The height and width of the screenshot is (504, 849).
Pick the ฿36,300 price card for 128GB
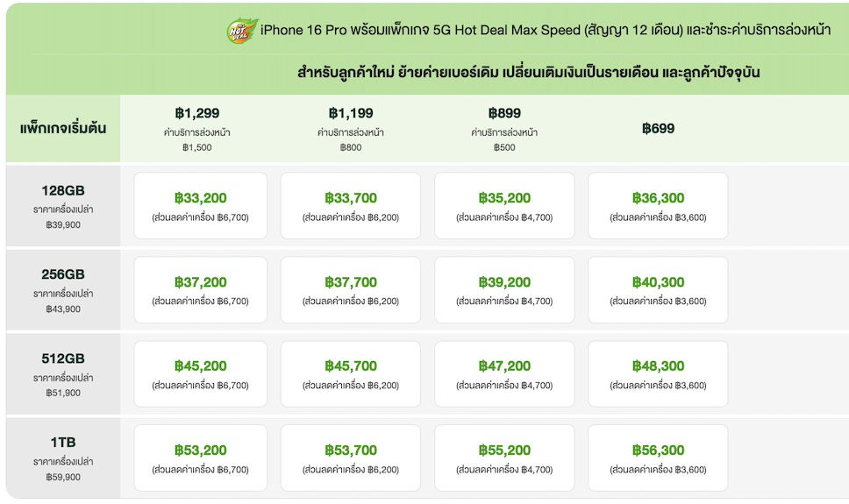658,206
